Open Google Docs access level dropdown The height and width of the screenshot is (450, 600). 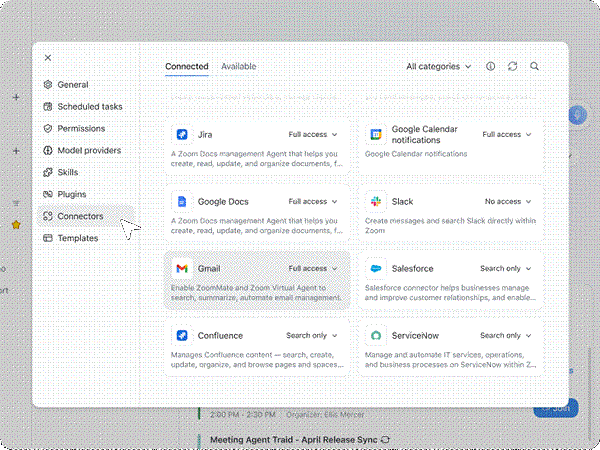coord(313,201)
